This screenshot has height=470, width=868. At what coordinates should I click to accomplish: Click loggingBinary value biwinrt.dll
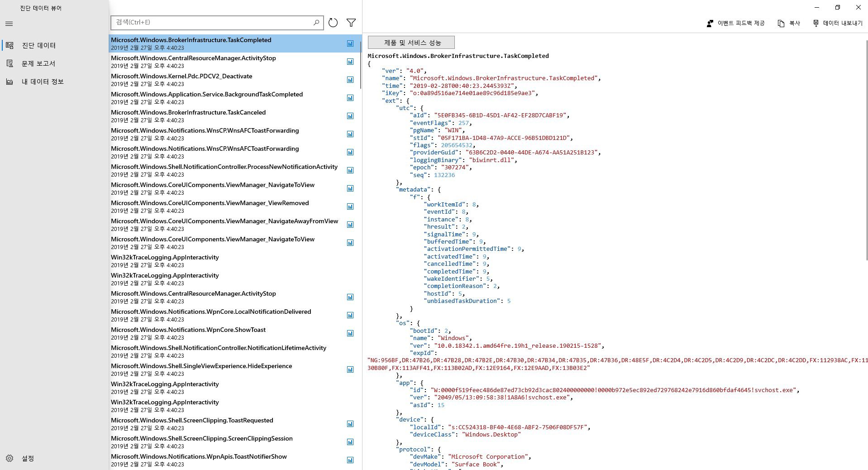[x=491, y=160]
